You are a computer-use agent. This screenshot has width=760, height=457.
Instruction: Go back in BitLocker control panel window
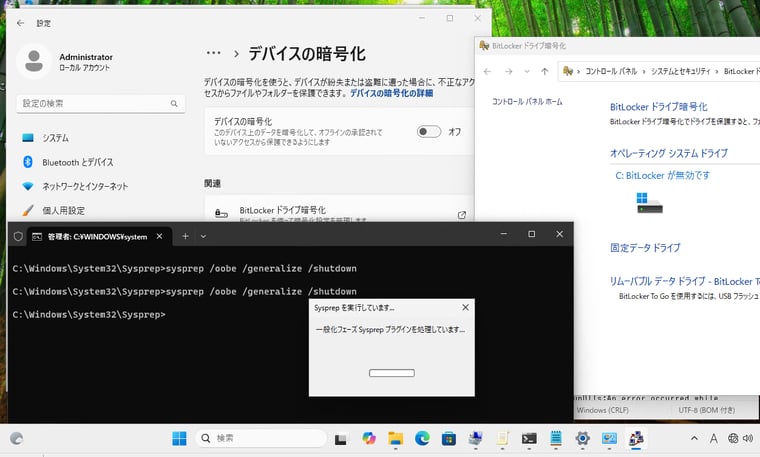pyautogui.click(x=488, y=71)
